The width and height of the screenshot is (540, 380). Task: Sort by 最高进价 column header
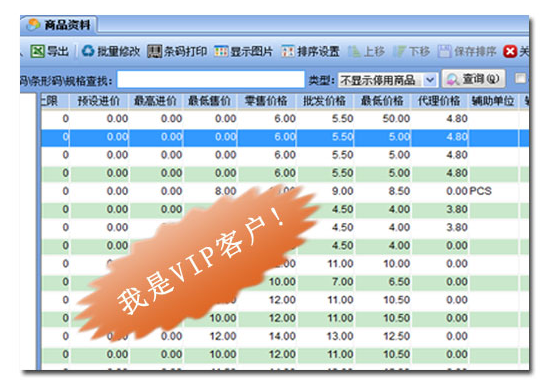(x=155, y=101)
